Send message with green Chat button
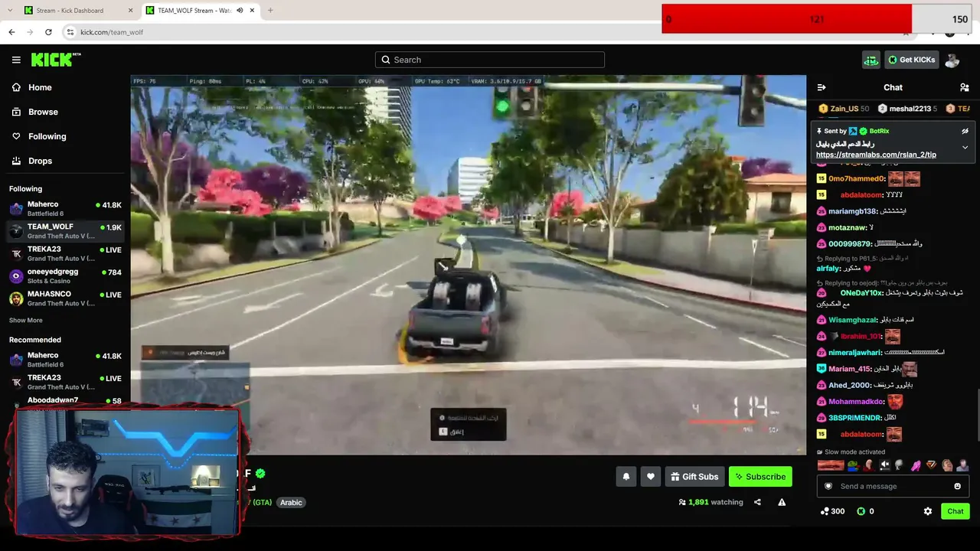Viewport: 980px width, 551px height. click(955, 511)
